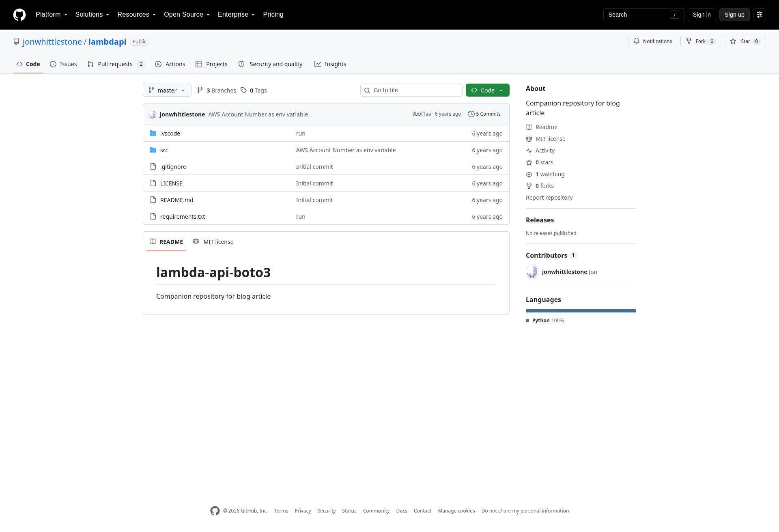
Task: Switch to the Pull requests tab
Action: (x=116, y=64)
